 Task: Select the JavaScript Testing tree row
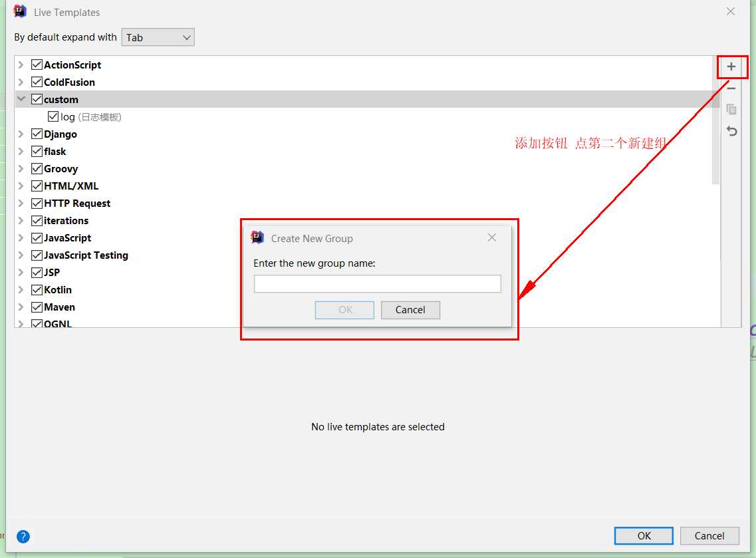[x=367, y=255]
